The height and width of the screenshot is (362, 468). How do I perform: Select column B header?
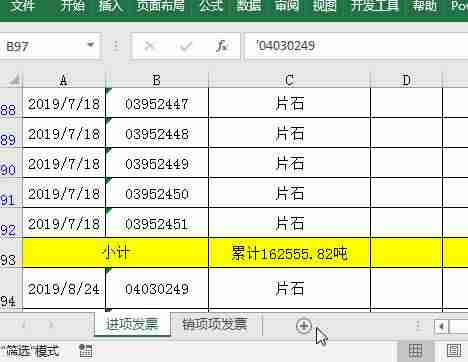coord(157,80)
